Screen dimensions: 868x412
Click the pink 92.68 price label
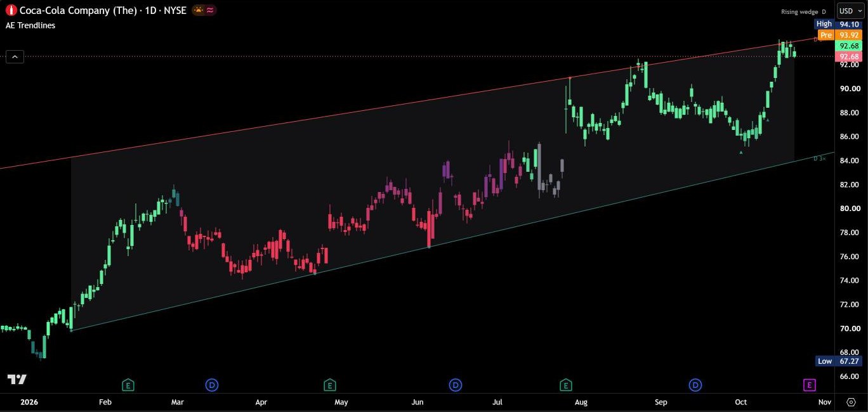[849, 56]
